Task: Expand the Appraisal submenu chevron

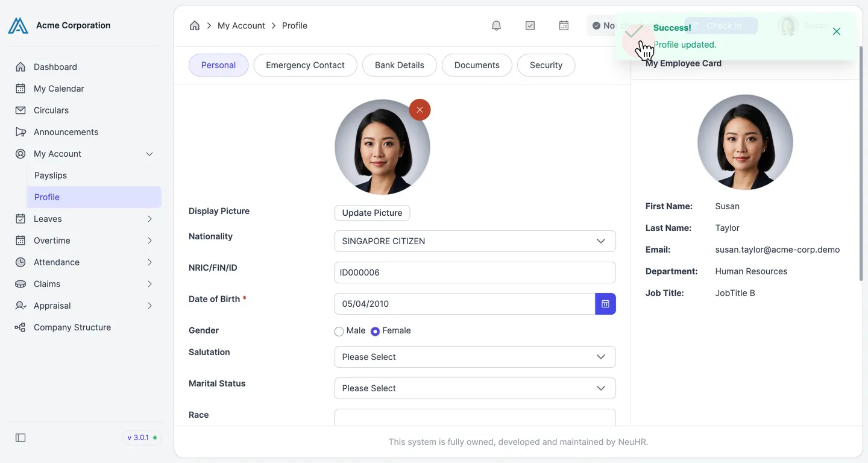Action: [x=149, y=306]
